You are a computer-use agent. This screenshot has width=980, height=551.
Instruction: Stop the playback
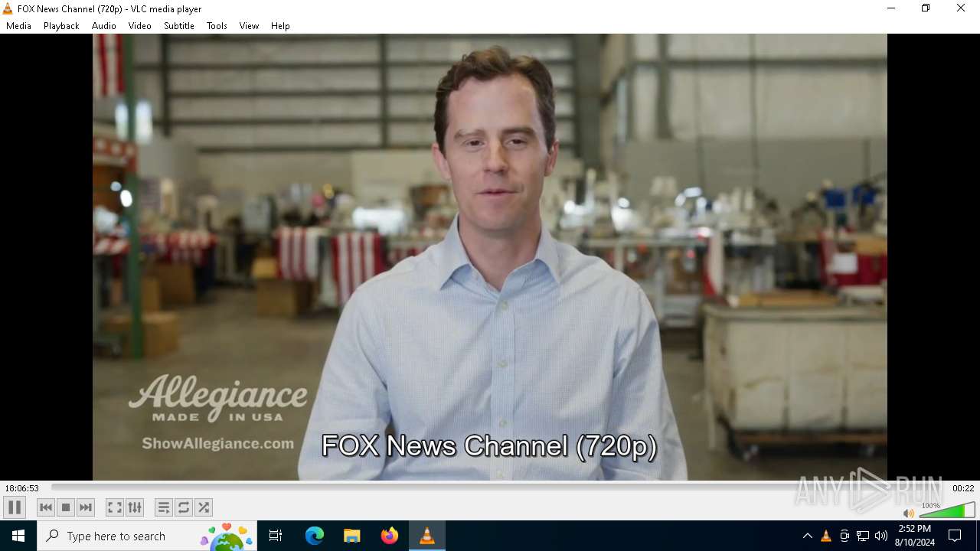pyautogui.click(x=66, y=507)
